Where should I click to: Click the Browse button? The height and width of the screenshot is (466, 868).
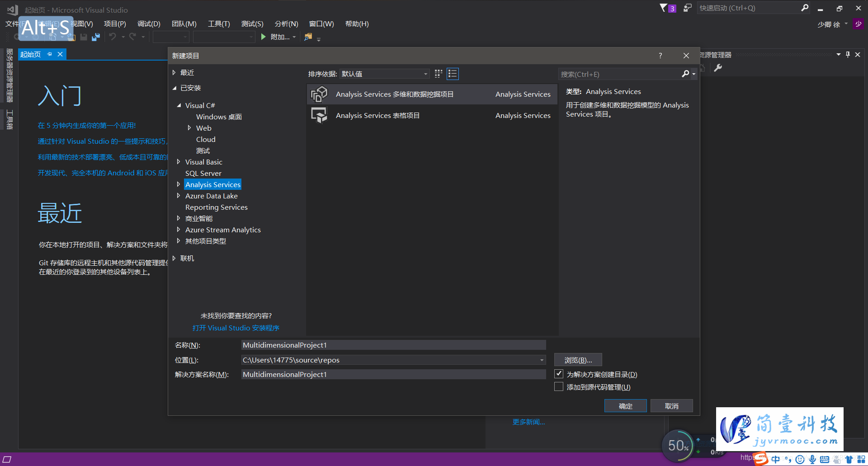click(x=578, y=360)
